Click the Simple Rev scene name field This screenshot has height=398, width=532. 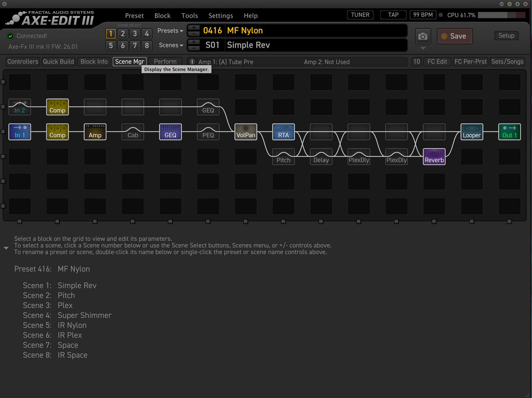tap(317, 45)
